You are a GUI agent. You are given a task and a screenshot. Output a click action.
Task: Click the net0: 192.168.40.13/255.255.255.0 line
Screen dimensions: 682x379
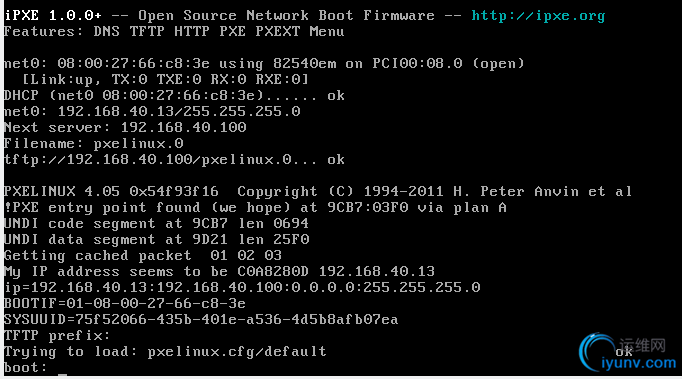[x=152, y=111]
